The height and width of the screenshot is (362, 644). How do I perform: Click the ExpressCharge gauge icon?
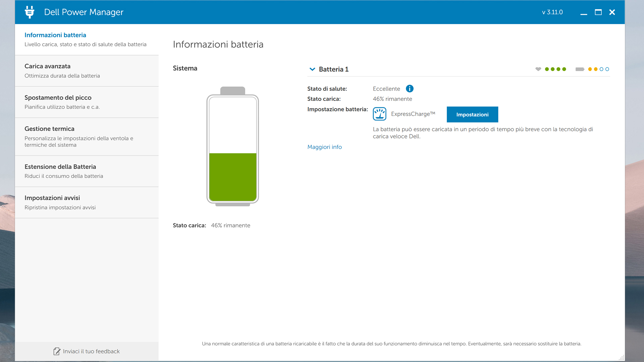[x=379, y=114]
